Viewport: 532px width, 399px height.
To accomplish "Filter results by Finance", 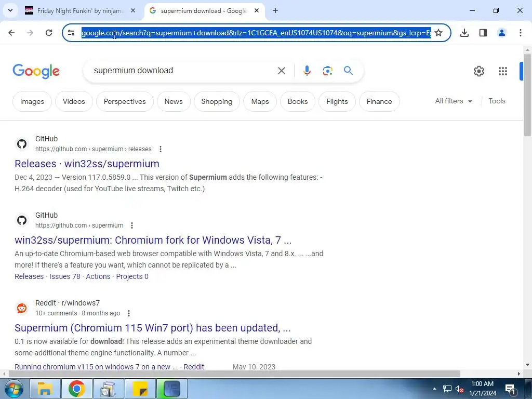I will [x=379, y=101].
